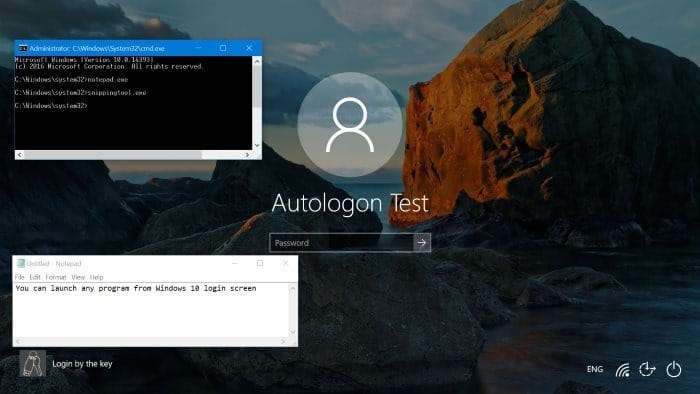Click inside the Notepad text area

(151, 311)
